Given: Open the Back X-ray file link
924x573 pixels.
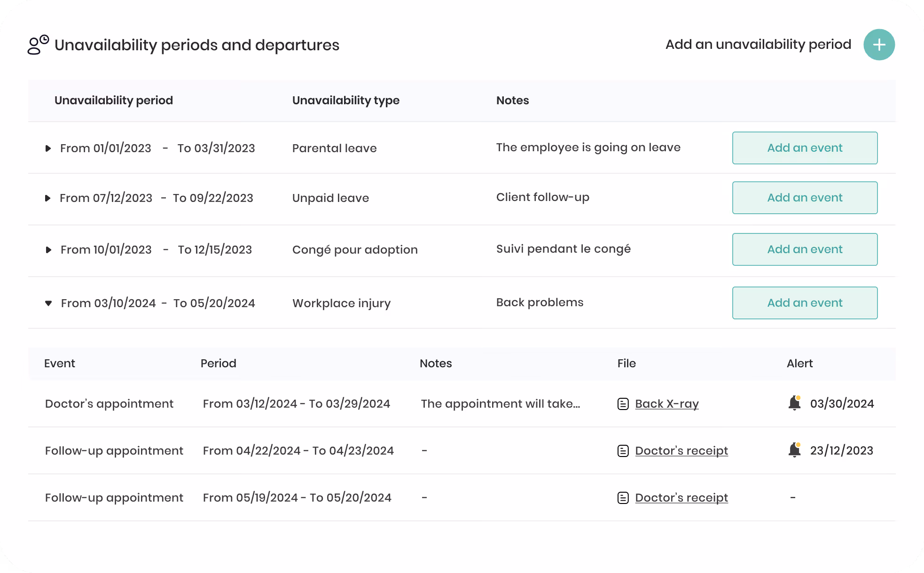Looking at the screenshot, I should [x=666, y=404].
